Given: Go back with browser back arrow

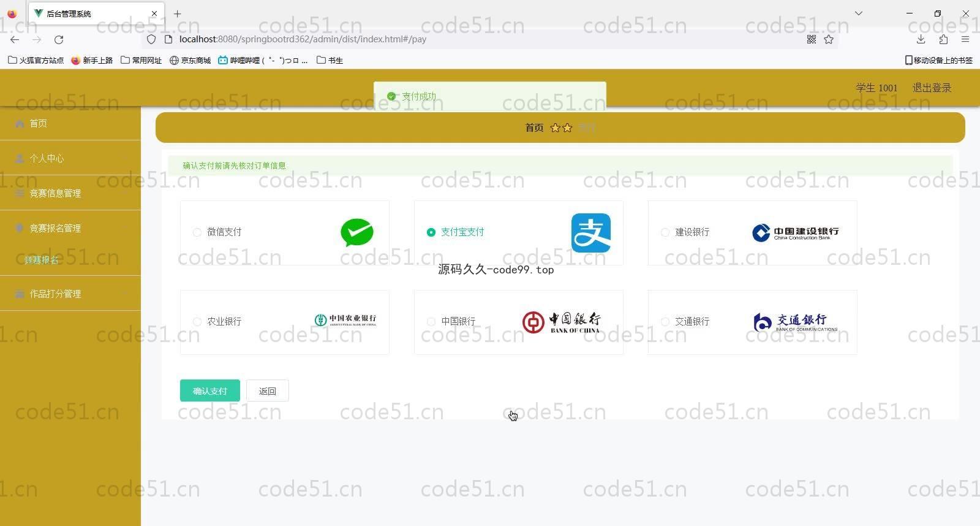Looking at the screenshot, I should pyautogui.click(x=15, y=39).
